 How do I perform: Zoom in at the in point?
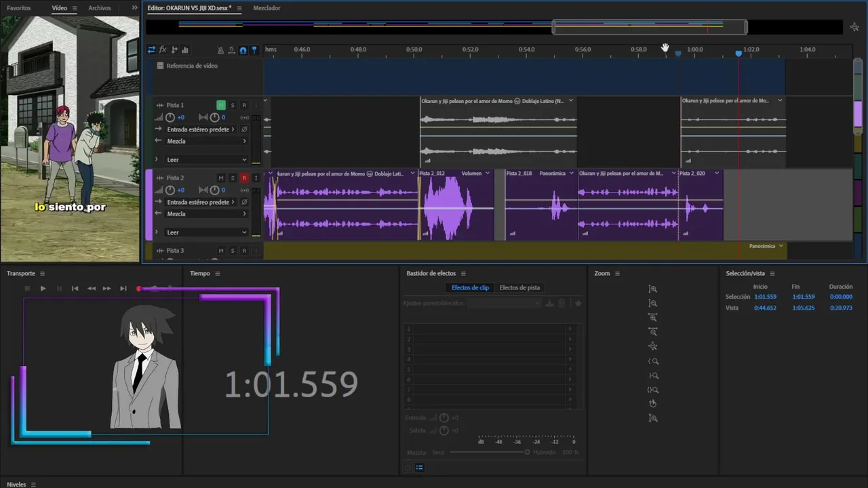pos(653,361)
